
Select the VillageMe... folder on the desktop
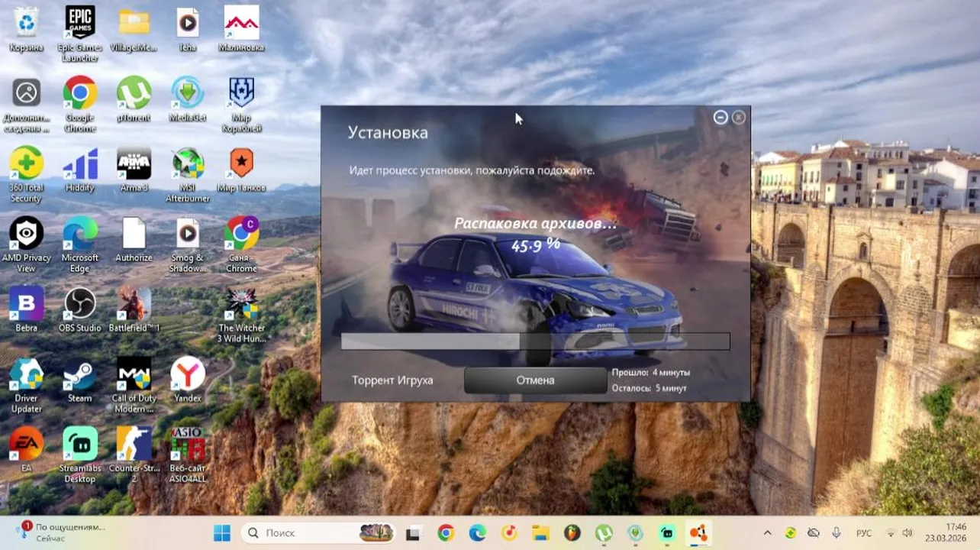[x=134, y=29]
